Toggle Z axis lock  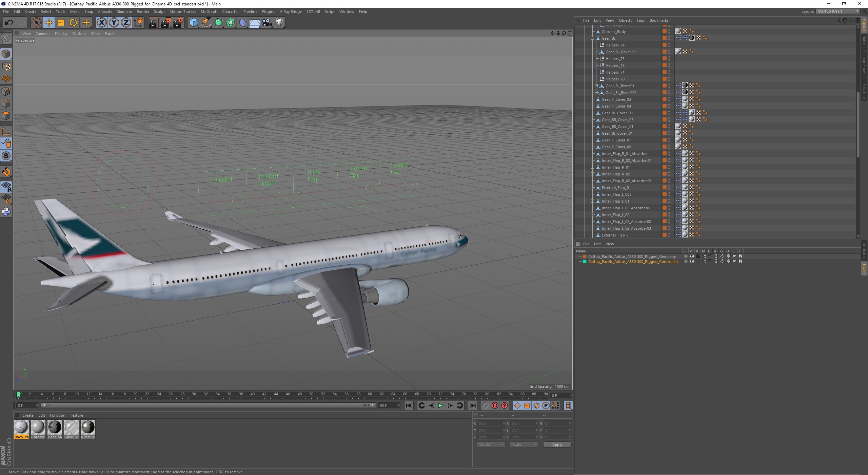click(x=126, y=23)
